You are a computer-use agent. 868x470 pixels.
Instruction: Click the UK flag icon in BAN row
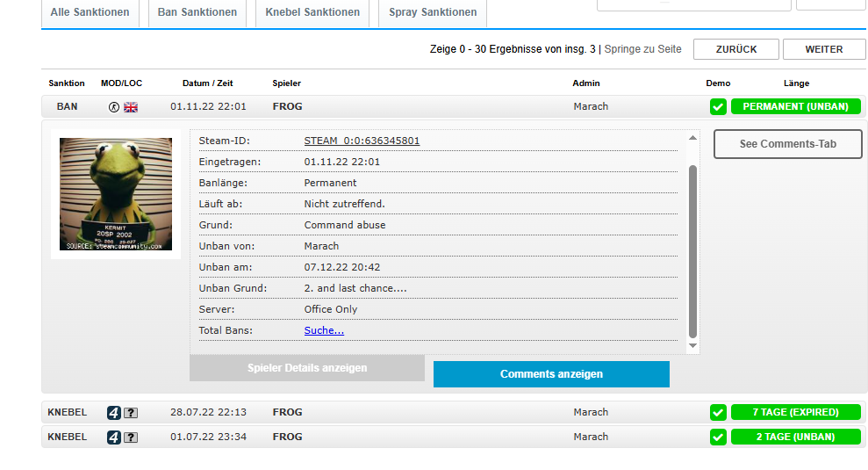point(131,107)
